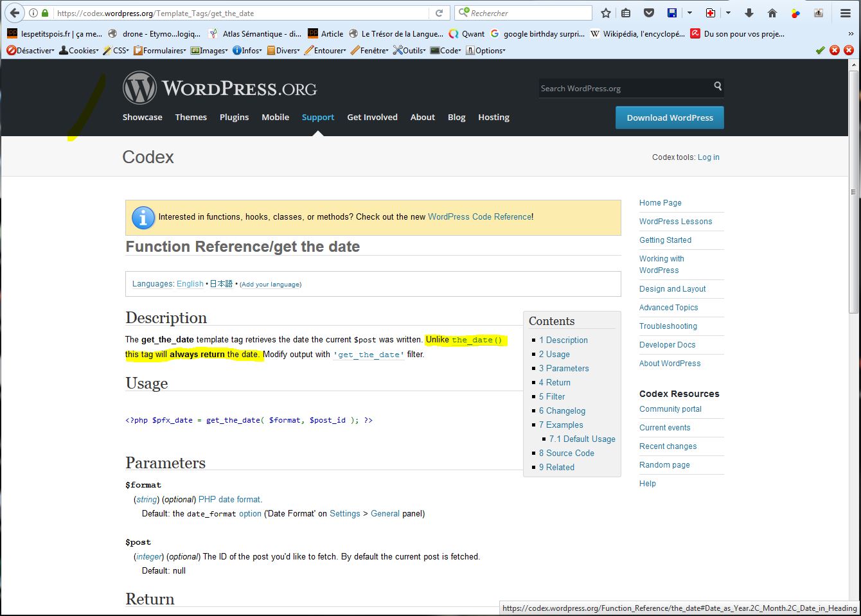The width and height of the screenshot is (861, 616).
Task: Click the Log in link under Codex tools
Action: click(x=708, y=157)
